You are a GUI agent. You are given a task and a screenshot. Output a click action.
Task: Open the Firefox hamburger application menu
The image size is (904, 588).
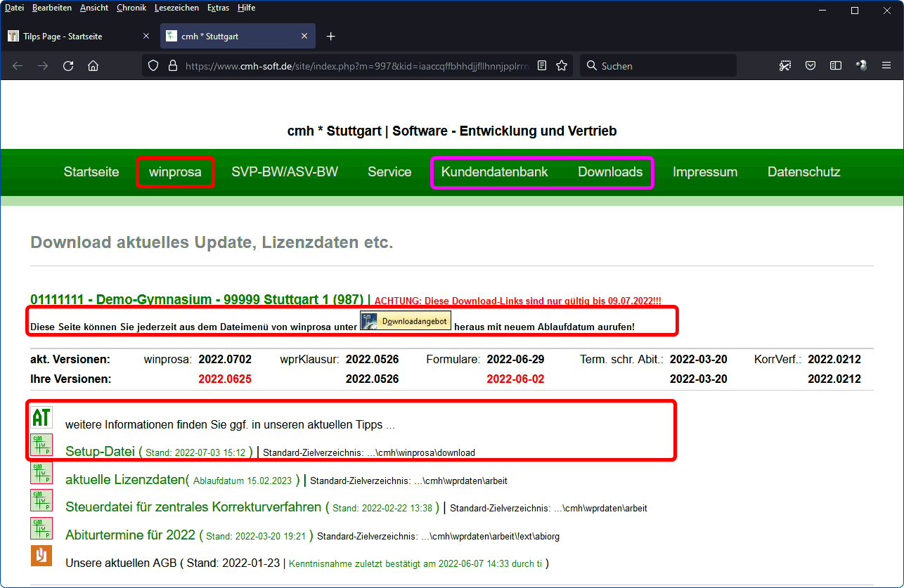coord(886,66)
